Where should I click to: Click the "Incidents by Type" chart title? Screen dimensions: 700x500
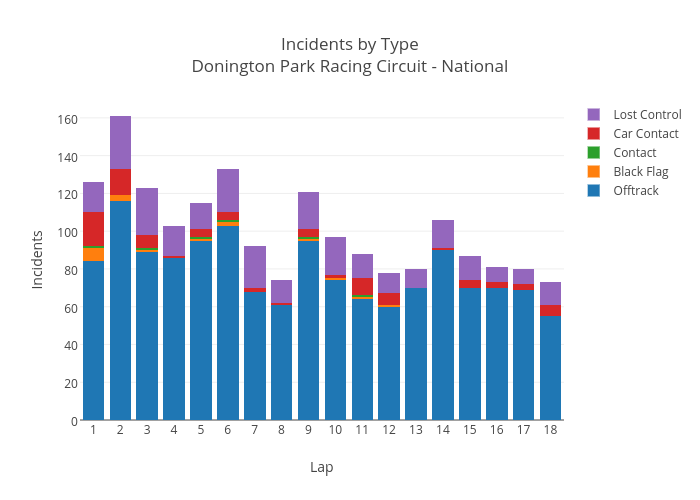point(349,44)
